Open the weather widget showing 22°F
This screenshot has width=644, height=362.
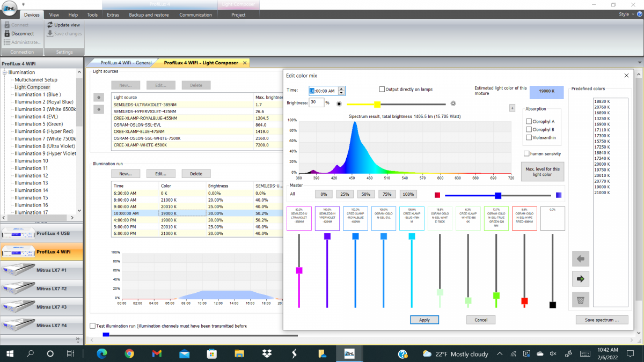click(456, 354)
